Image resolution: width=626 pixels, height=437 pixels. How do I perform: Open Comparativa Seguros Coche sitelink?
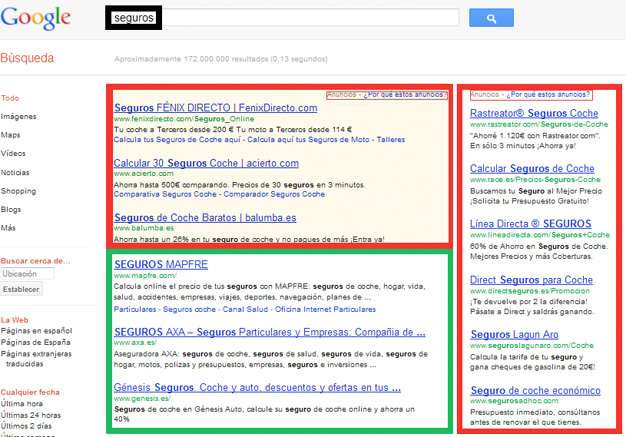click(165, 194)
